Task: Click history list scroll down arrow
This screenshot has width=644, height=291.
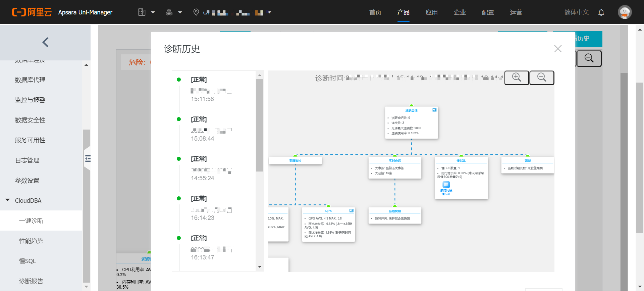Action: pyautogui.click(x=260, y=267)
